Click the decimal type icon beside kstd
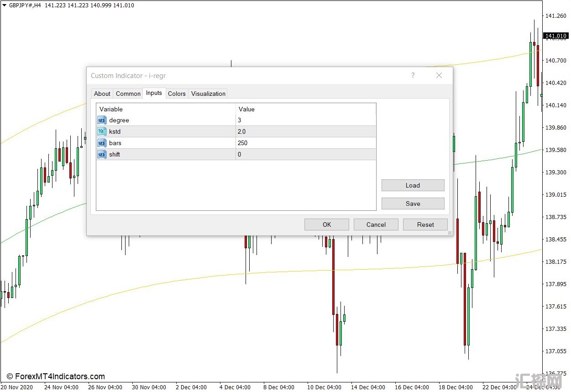 (x=102, y=132)
